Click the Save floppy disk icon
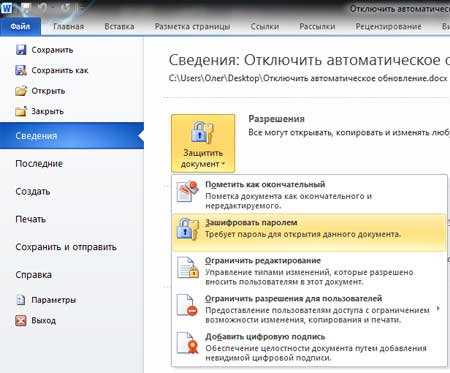This screenshot has height=373, width=450. coord(21,50)
